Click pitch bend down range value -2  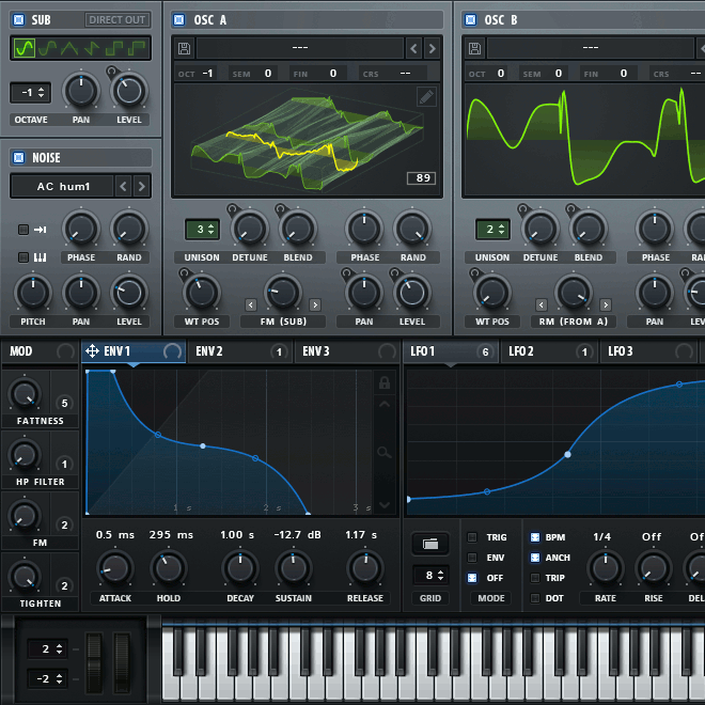click(x=48, y=678)
